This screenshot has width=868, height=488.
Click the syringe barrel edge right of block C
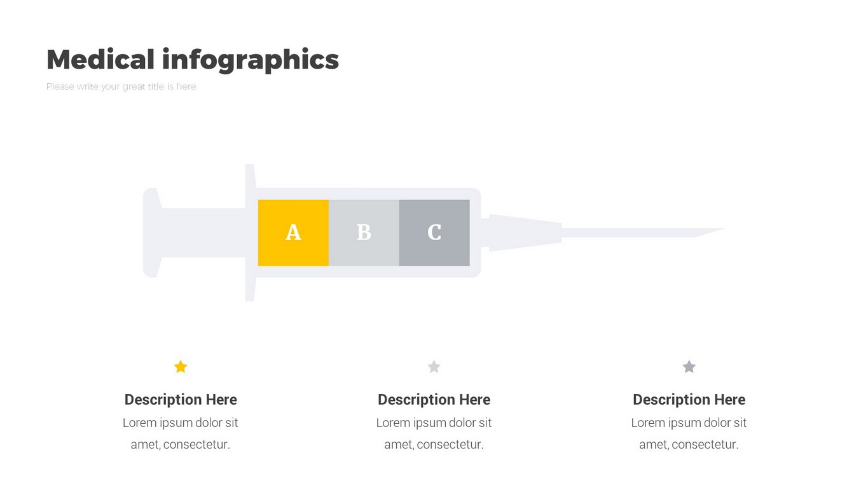(475, 233)
